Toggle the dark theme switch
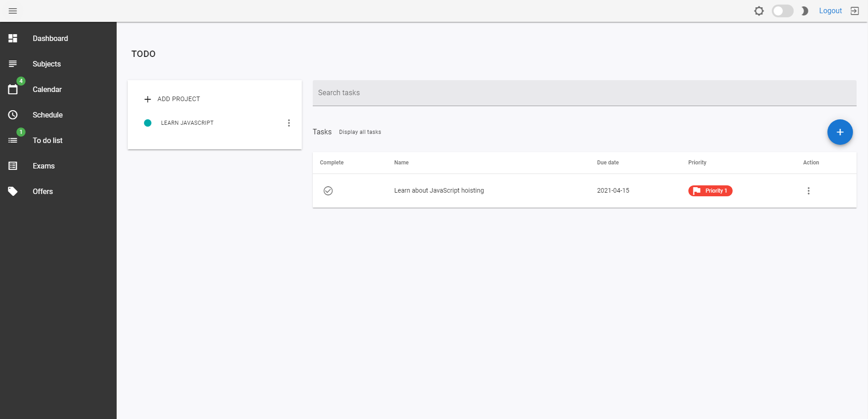 pyautogui.click(x=782, y=11)
